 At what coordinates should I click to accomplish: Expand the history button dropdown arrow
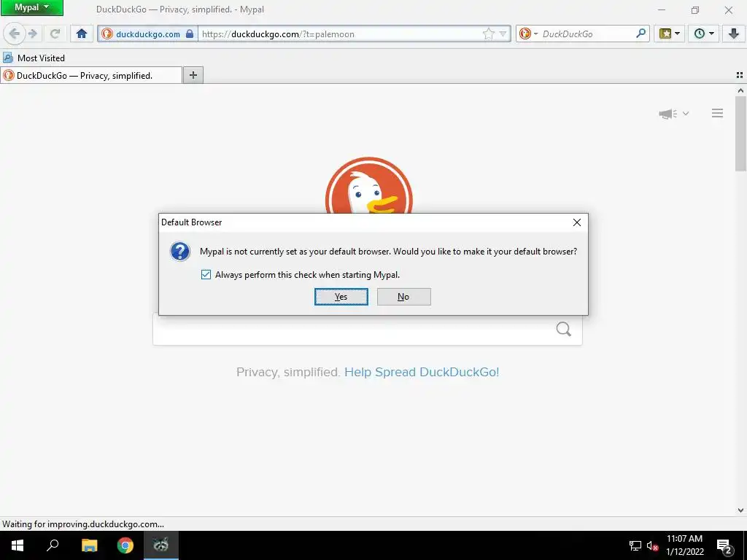(x=712, y=34)
